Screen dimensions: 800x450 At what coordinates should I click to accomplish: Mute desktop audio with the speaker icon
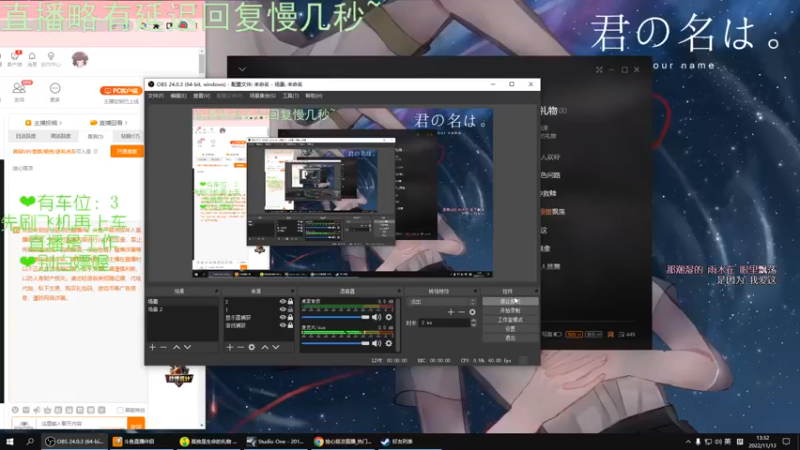[x=377, y=317]
